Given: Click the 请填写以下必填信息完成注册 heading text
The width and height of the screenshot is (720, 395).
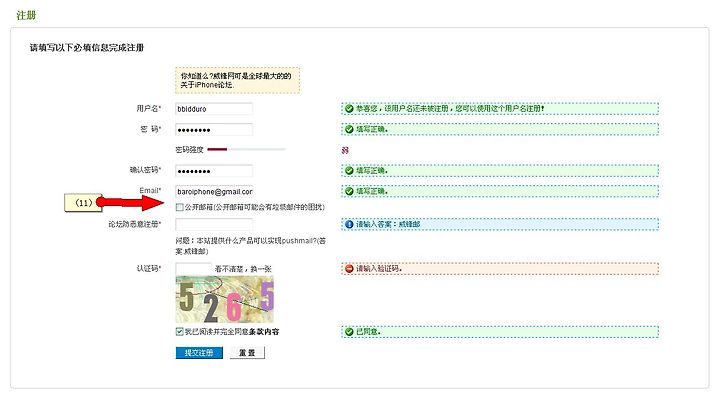Looking at the screenshot, I should tap(87, 48).
